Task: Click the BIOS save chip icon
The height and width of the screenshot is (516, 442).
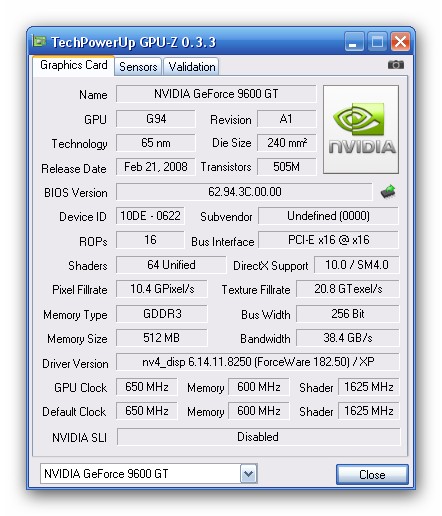Action: [x=388, y=192]
